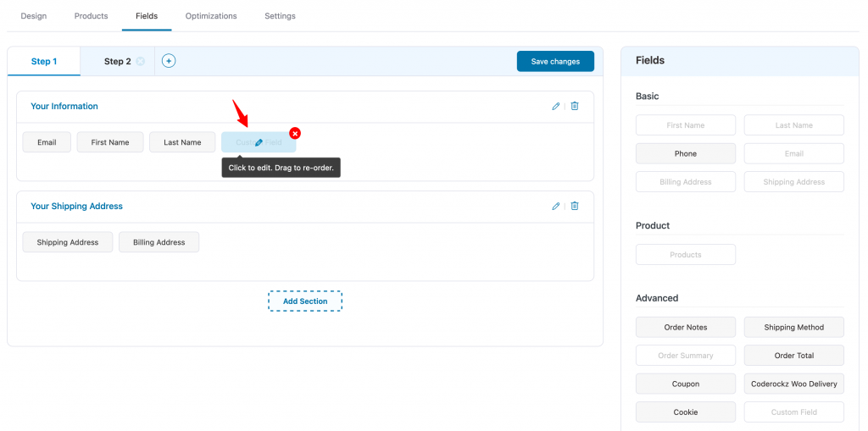Delete the Your Information section with trash icon
Image resolution: width=868 pixels, height=431 pixels.
(x=575, y=106)
